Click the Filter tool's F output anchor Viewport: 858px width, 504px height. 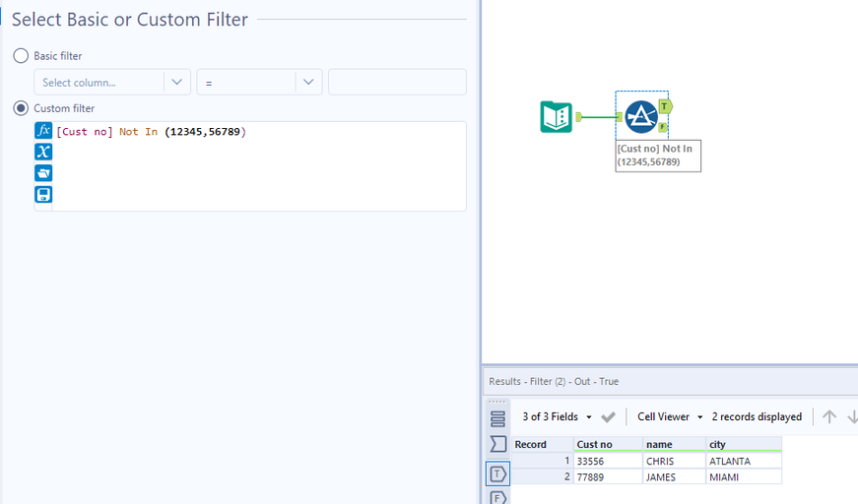click(663, 127)
